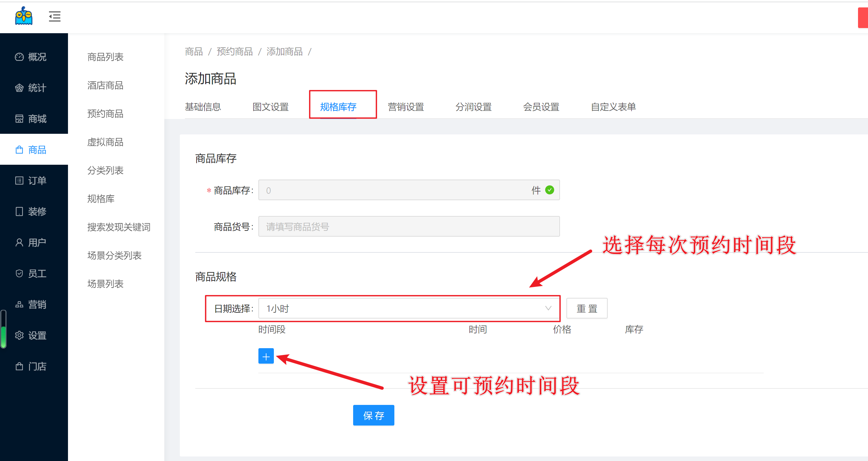
Task: Switch to the 营销设置 tab
Action: (x=406, y=107)
